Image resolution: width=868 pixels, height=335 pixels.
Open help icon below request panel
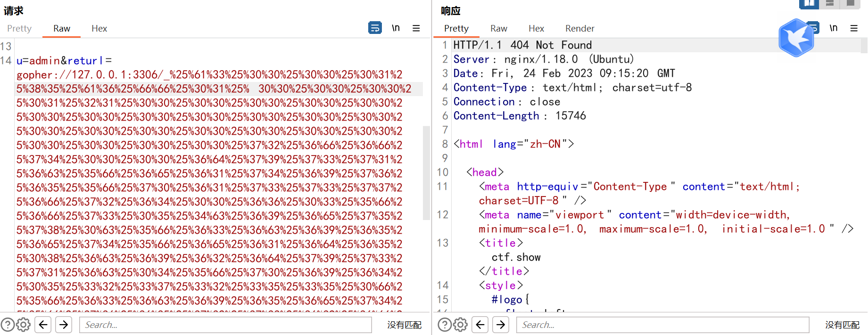click(8, 325)
